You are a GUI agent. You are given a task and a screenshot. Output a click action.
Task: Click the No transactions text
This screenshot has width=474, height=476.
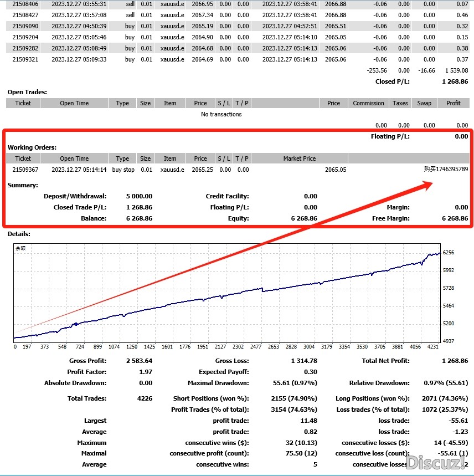coord(221,114)
